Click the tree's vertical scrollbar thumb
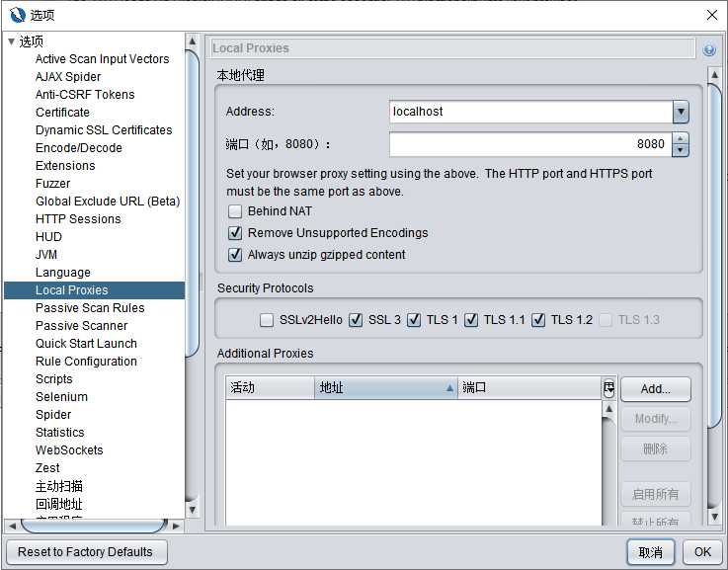 [x=193, y=204]
